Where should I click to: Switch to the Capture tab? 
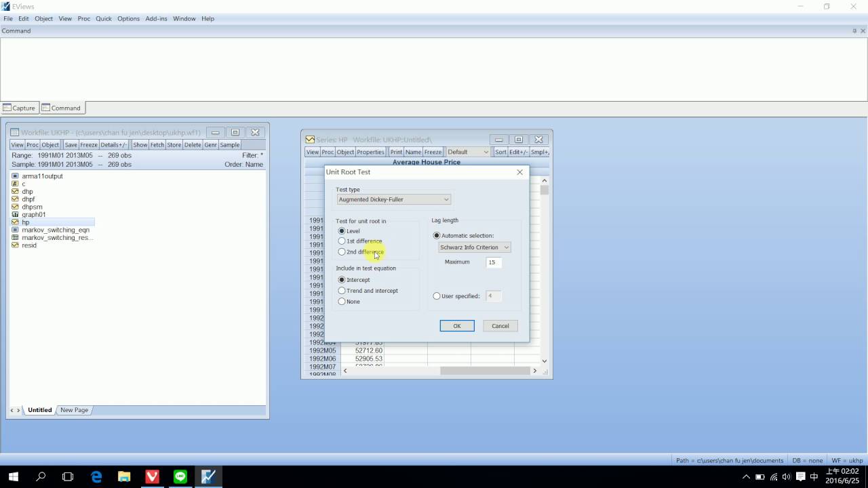point(19,108)
